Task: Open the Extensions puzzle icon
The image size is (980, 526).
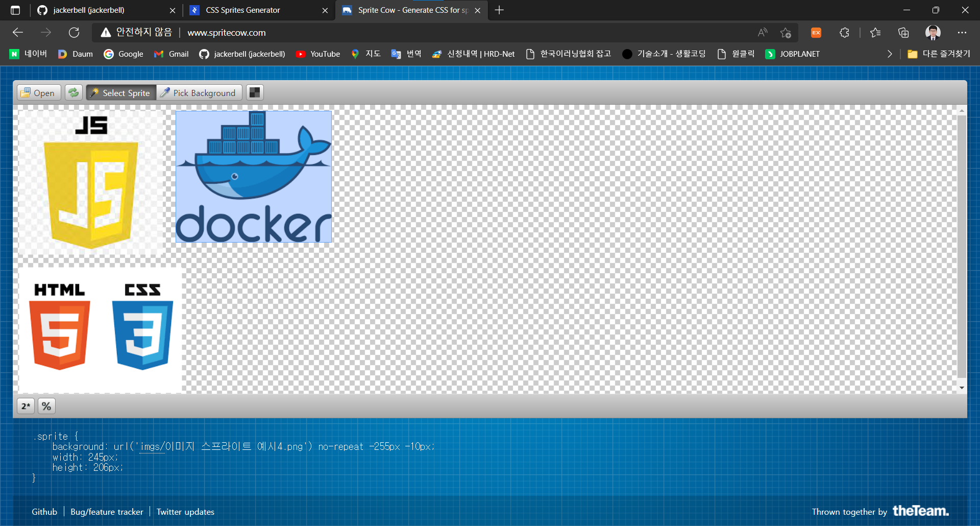Action: coord(844,33)
